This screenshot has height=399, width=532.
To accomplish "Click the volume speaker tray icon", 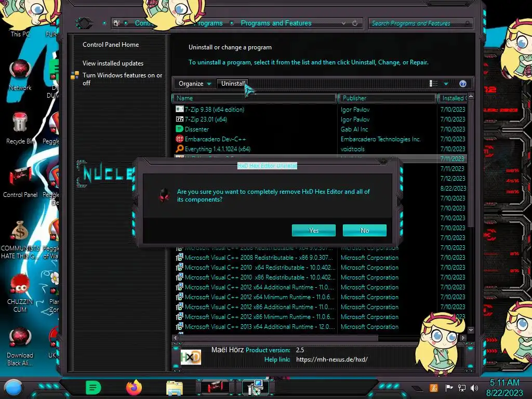I will coord(474,388).
